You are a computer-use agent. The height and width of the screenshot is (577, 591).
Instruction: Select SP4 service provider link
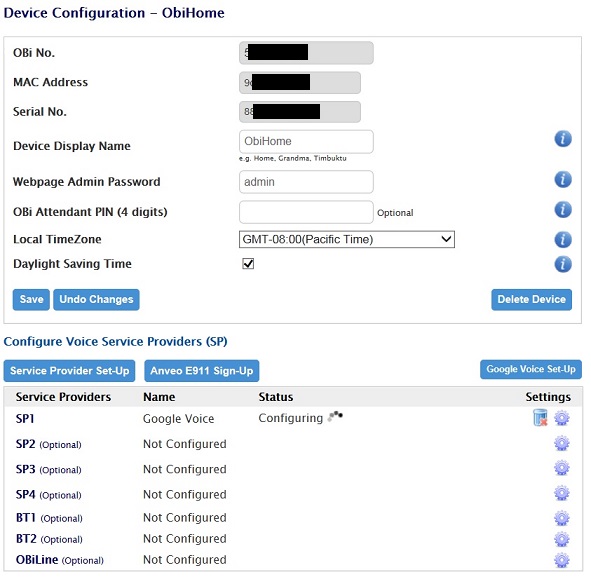pos(25,494)
